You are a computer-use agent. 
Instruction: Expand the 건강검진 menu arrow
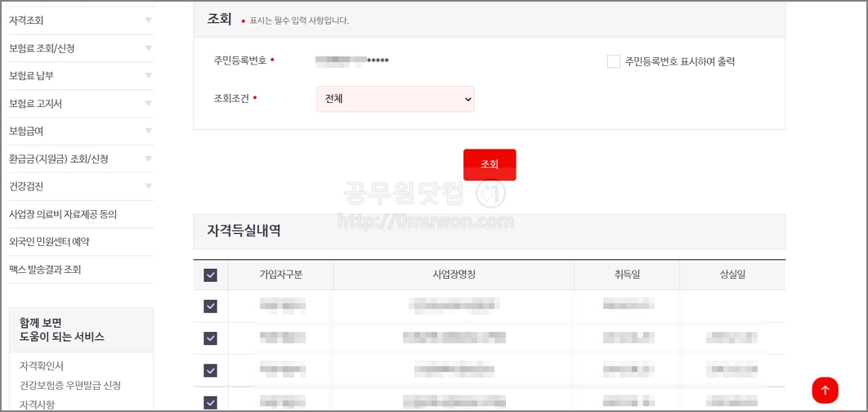coord(149,186)
